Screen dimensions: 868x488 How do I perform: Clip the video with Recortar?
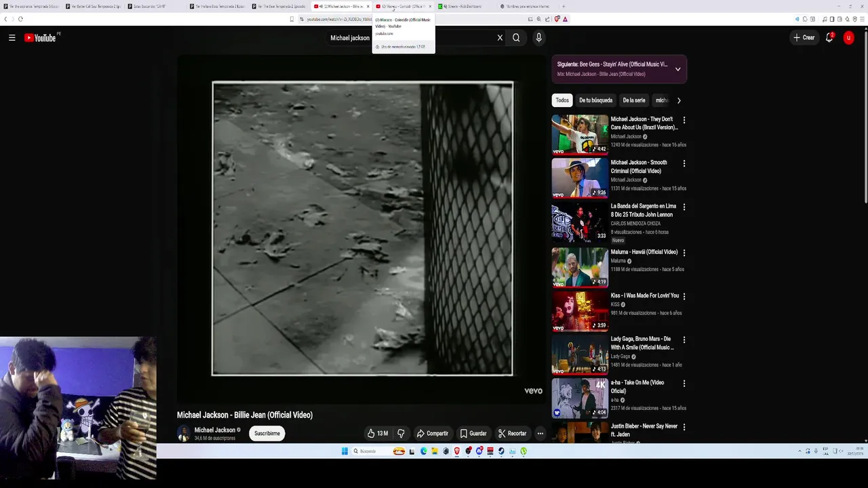pos(512,433)
